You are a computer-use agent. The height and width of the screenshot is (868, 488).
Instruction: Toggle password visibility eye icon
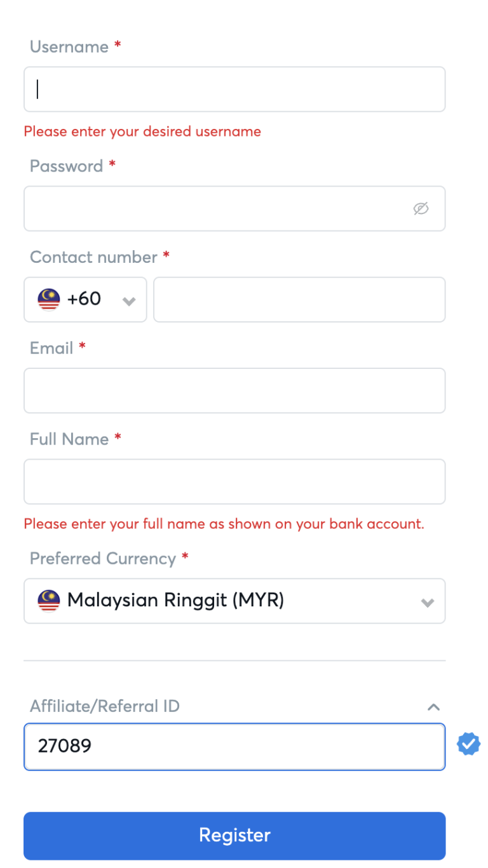tap(421, 208)
